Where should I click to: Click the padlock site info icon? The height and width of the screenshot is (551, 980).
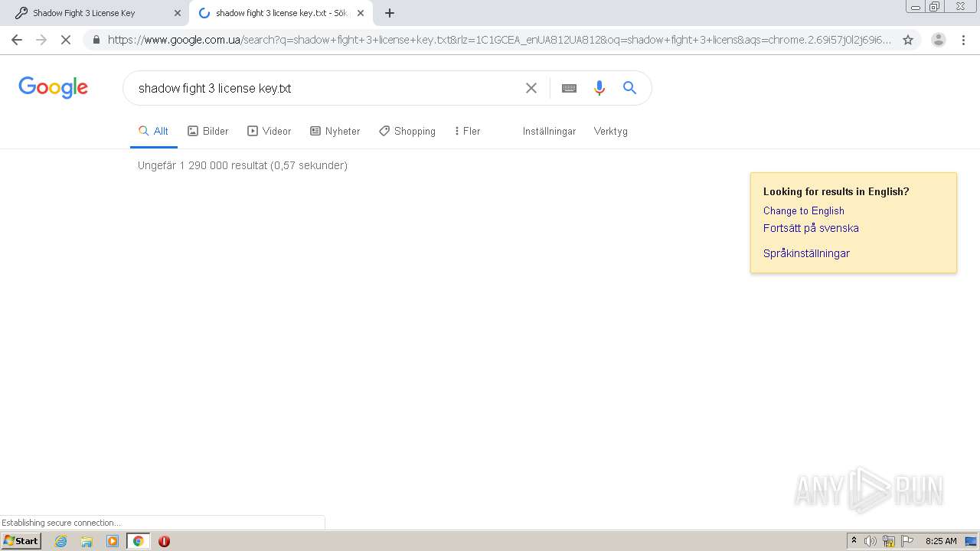(x=96, y=40)
